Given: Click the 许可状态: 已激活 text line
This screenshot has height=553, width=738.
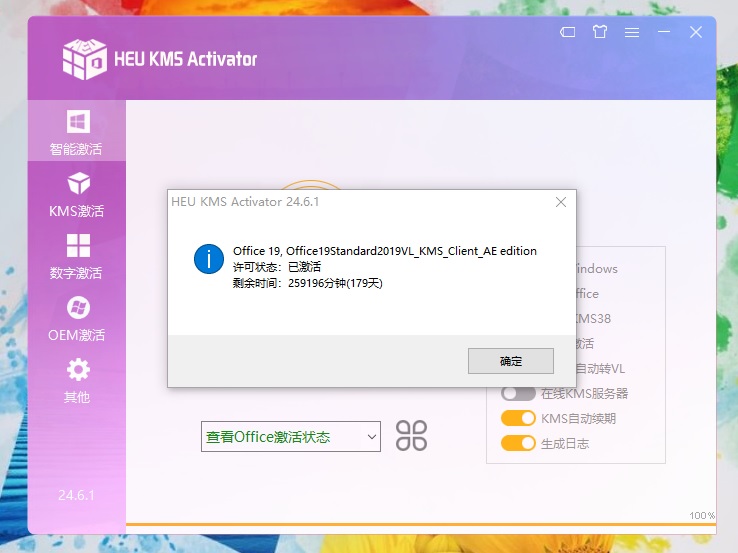Looking at the screenshot, I should coord(277,267).
